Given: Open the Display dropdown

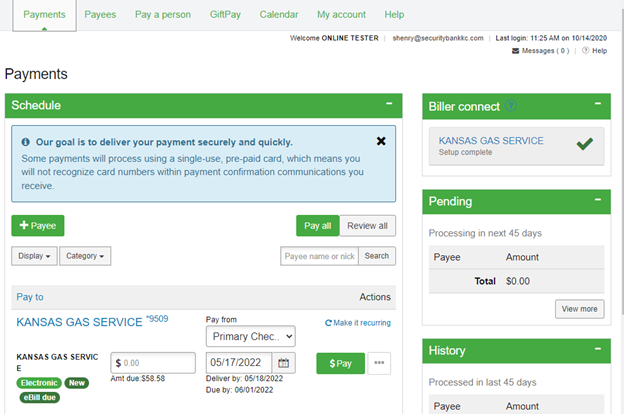Looking at the screenshot, I should tap(34, 256).
